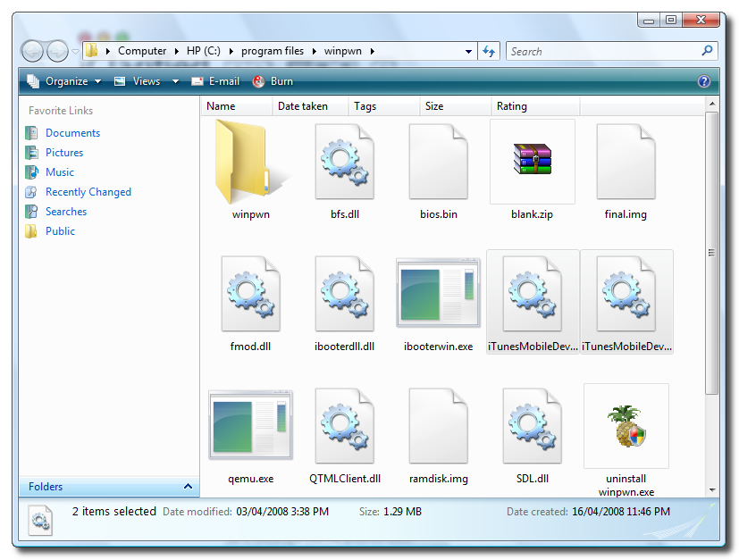Click the 'uninstall winpwn.exe' file name
Image resolution: width=739 pixels, height=560 pixels.
click(626, 486)
